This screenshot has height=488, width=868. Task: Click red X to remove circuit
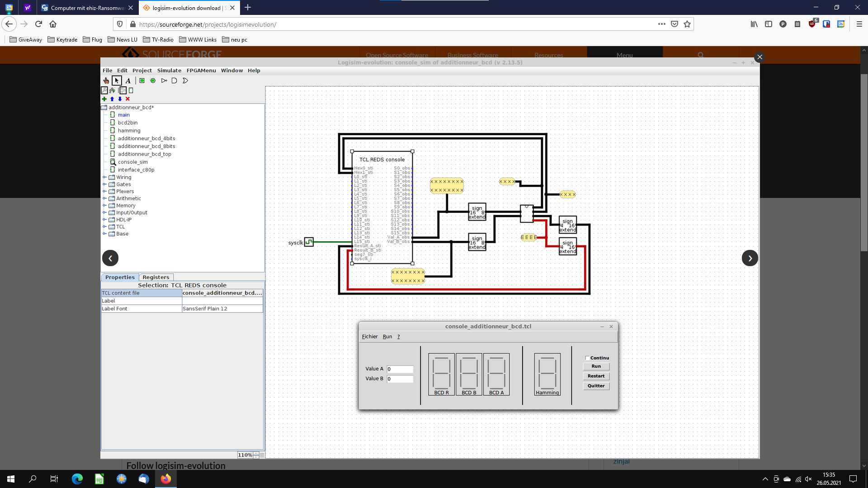[x=127, y=99]
